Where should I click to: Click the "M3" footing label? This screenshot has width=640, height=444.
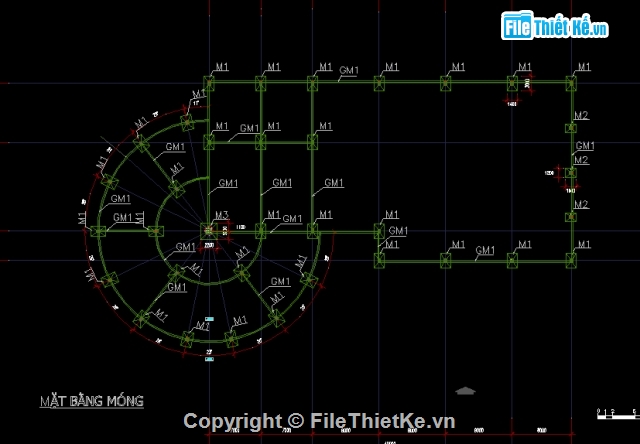222,215
